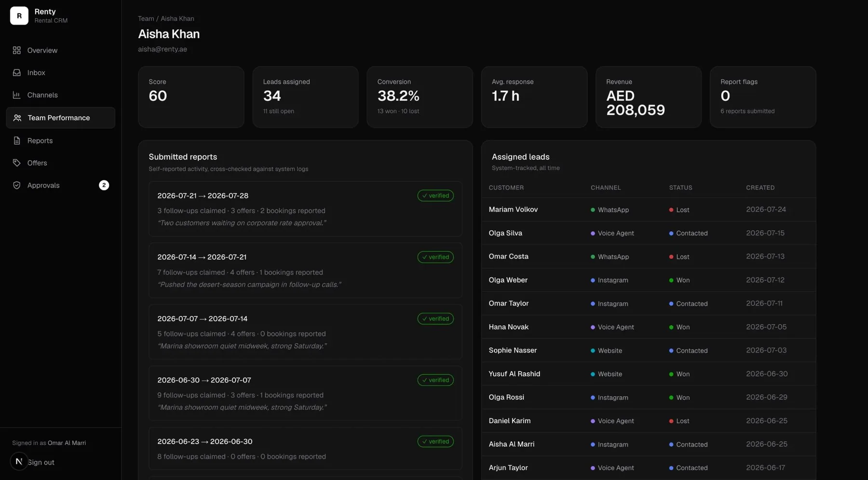Click the Voice Agent channel for Olga Silva
868x480 pixels.
[x=612, y=233]
